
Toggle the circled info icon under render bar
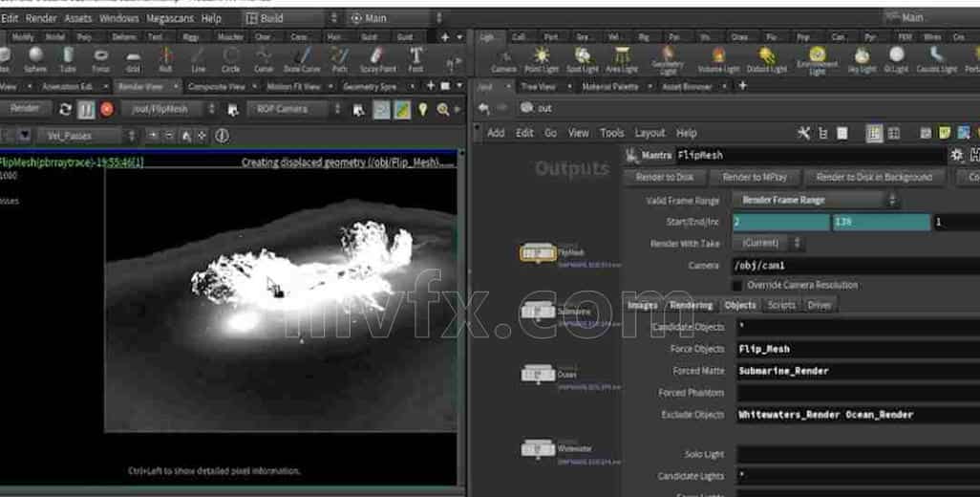[222, 136]
